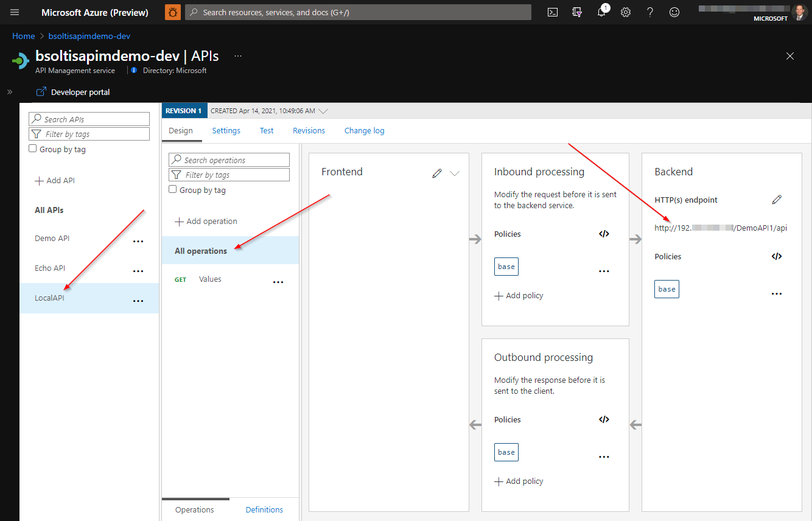Open portal settings gear icon
Image resolution: width=812 pixels, height=521 pixels.
pyautogui.click(x=625, y=12)
